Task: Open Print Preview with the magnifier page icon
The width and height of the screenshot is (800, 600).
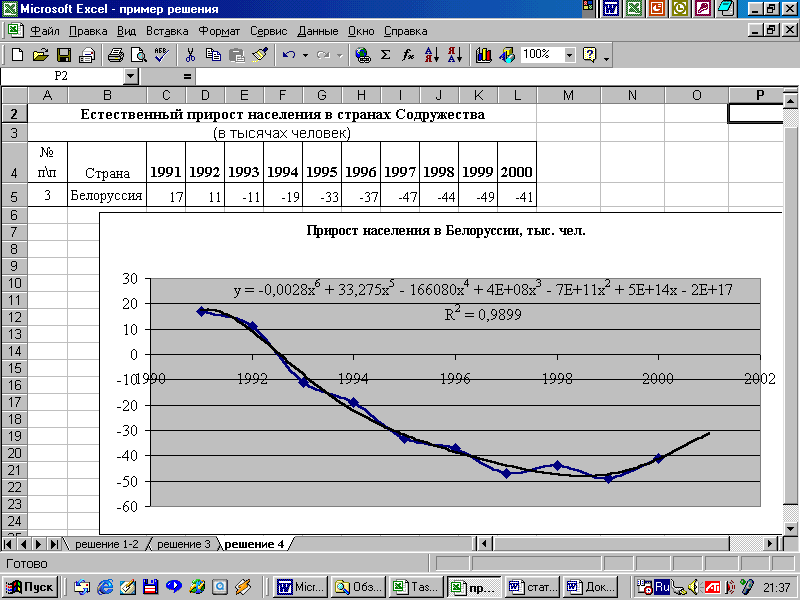Action: point(138,55)
